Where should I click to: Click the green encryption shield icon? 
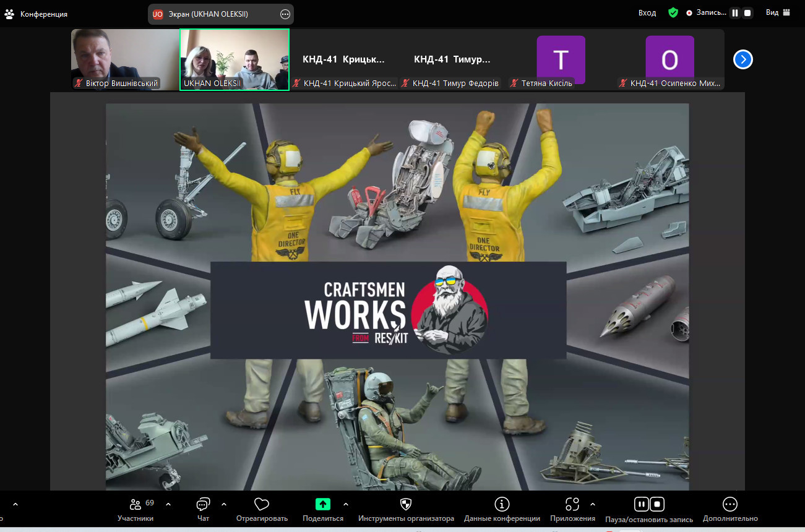click(x=673, y=12)
